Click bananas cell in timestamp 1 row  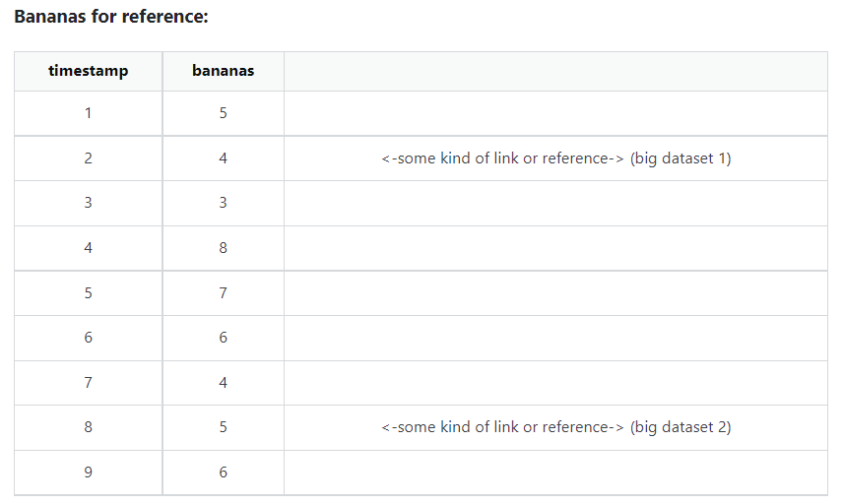pos(223,113)
